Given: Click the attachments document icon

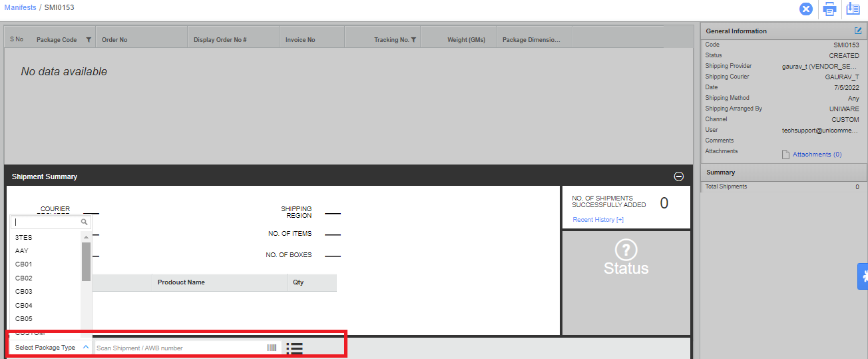Looking at the screenshot, I should [786, 155].
